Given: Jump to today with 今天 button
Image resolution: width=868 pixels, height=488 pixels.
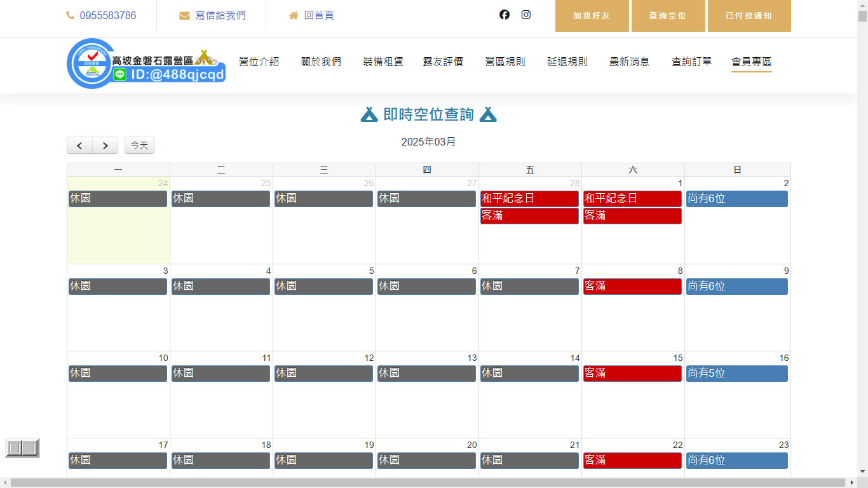Looking at the screenshot, I should [139, 146].
